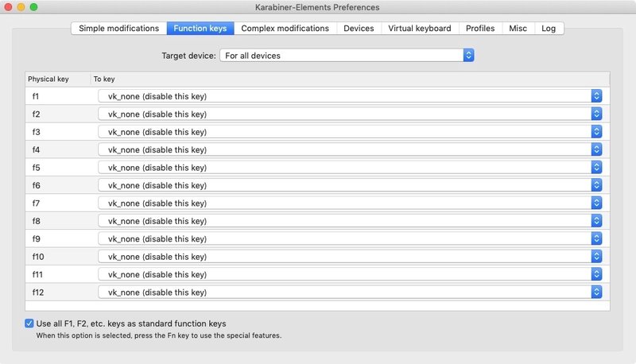The image size is (636, 364).
Task: Open the Complex modifications tab
Action: (285, 29)
